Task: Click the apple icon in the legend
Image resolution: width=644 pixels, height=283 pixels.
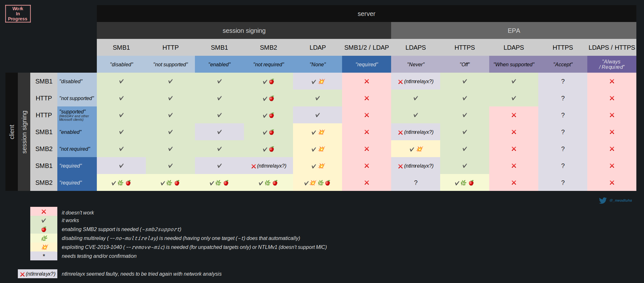Action: 44,229
